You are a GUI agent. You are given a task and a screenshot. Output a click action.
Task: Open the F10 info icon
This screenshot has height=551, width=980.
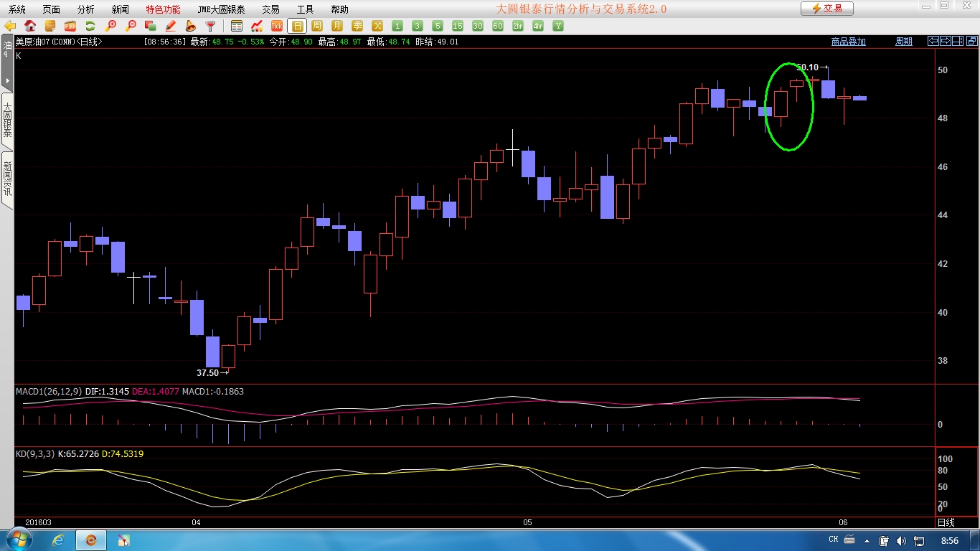point(70,26)
